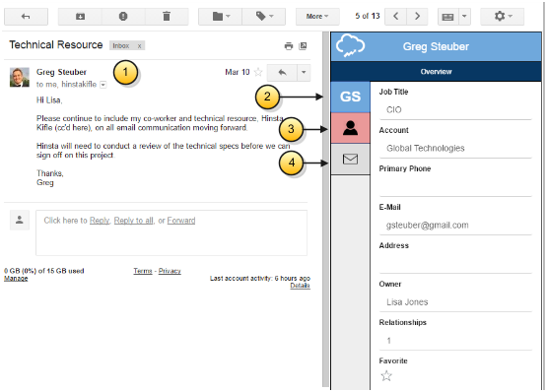Image resolution: width=547 pixels, height=392 pixels.
Task: Click the Job Title field CIO
Action: click(x=455, y=110)
